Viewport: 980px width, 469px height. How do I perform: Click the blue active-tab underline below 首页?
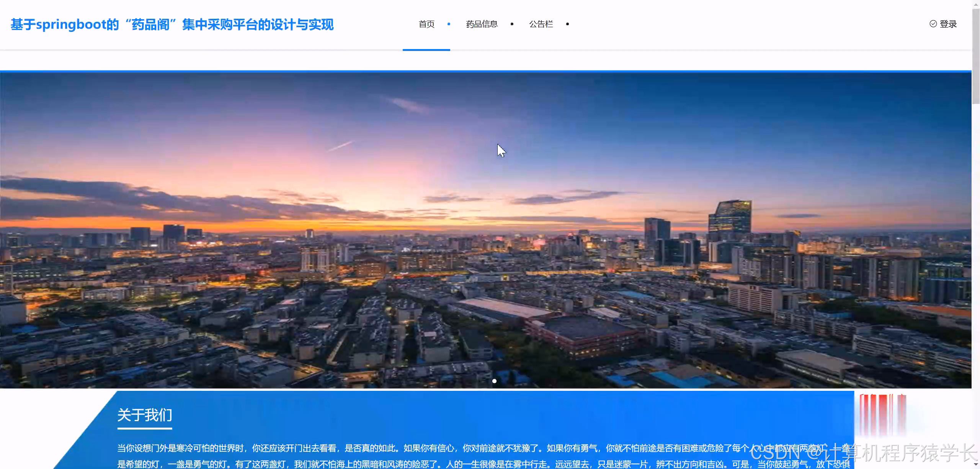[x=426, y=51]
